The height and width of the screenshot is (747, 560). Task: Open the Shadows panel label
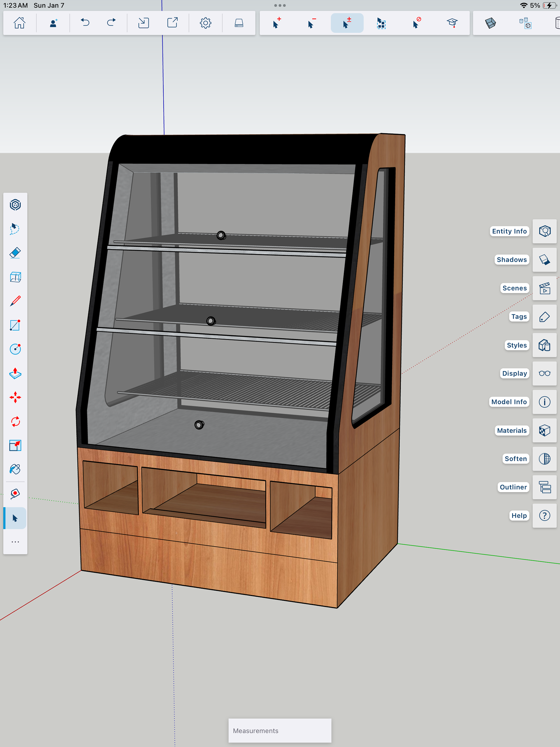click(x=511, y=260)
